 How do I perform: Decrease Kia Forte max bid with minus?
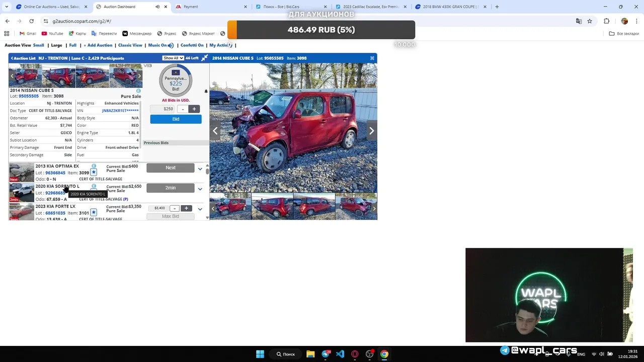(x=174, y=208)
